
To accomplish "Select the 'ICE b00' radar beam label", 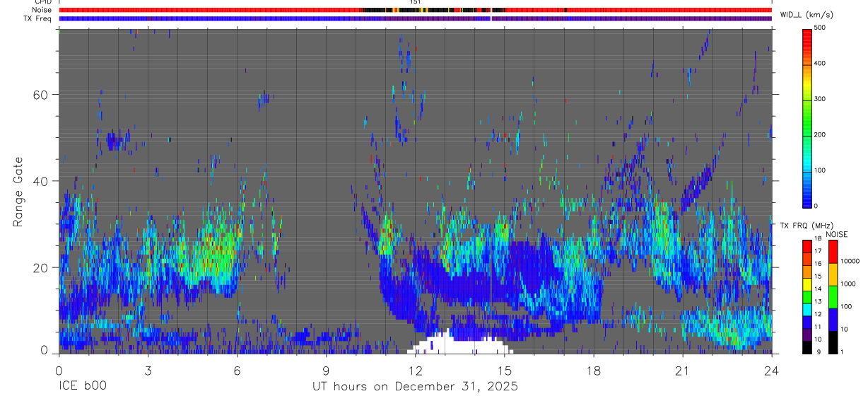I will pos(83,387).
